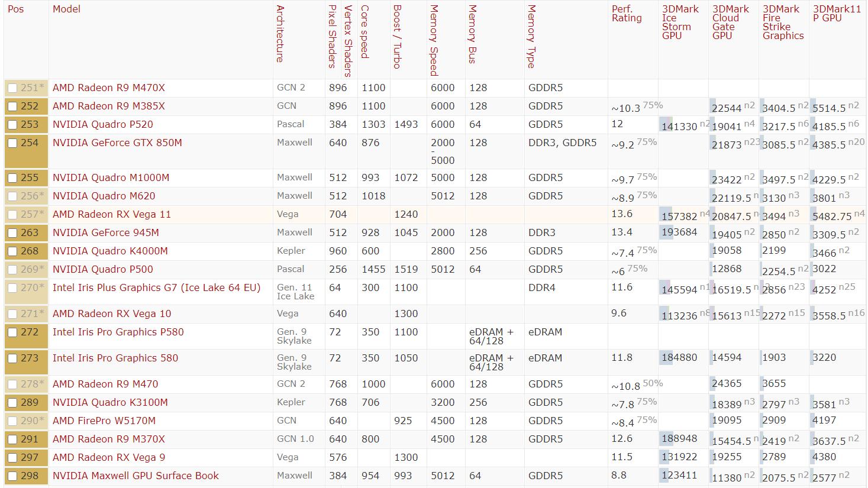Sort by the Memory Bus header
The height and width of the screenshot is (488, 868).
pos(472,34)
